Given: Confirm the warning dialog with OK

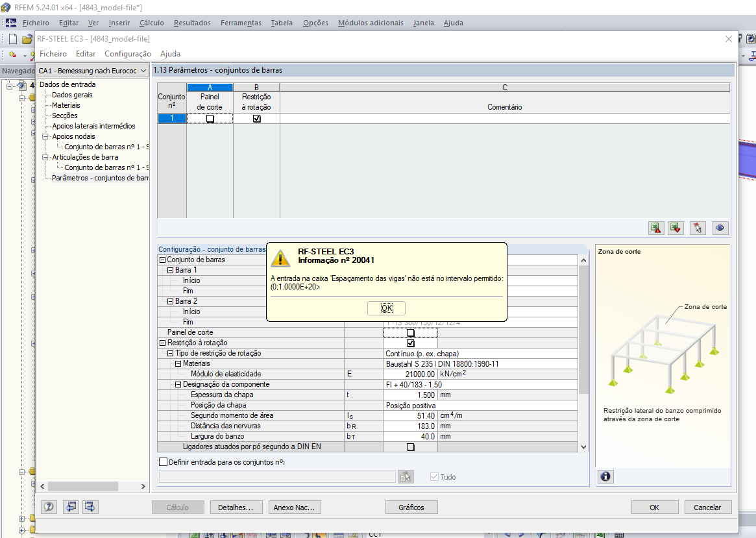Looking at the screenshot, I should 386,308.
